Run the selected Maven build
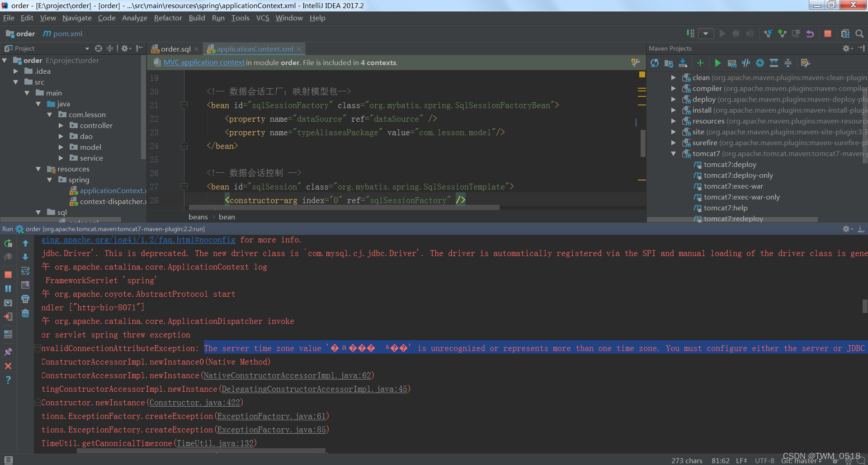The width and height of the screenshot is (868, 465). tap(717, 63)
